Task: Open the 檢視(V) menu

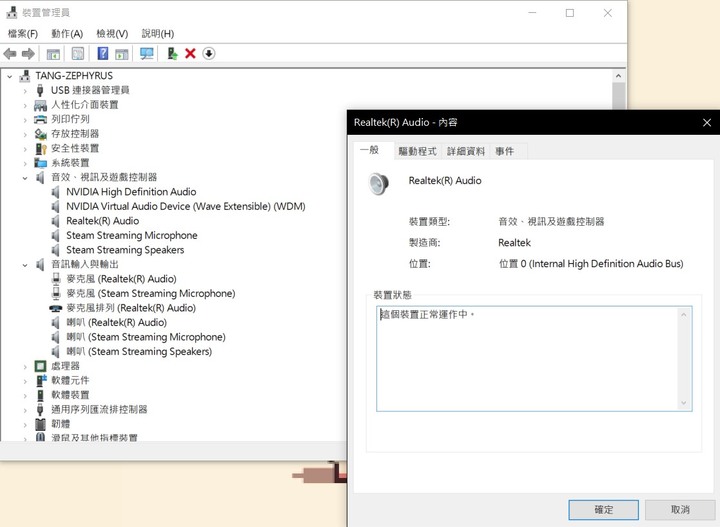Action: [x=112, y=34]
